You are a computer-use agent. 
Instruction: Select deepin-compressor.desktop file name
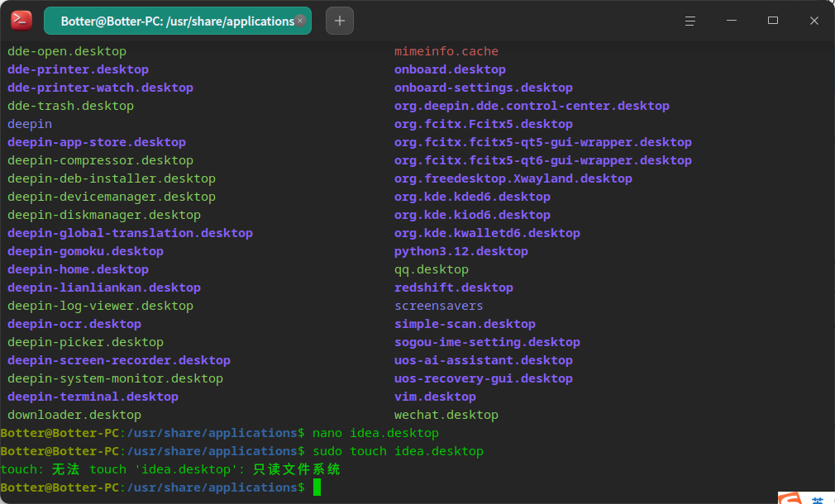pos(101,160)
